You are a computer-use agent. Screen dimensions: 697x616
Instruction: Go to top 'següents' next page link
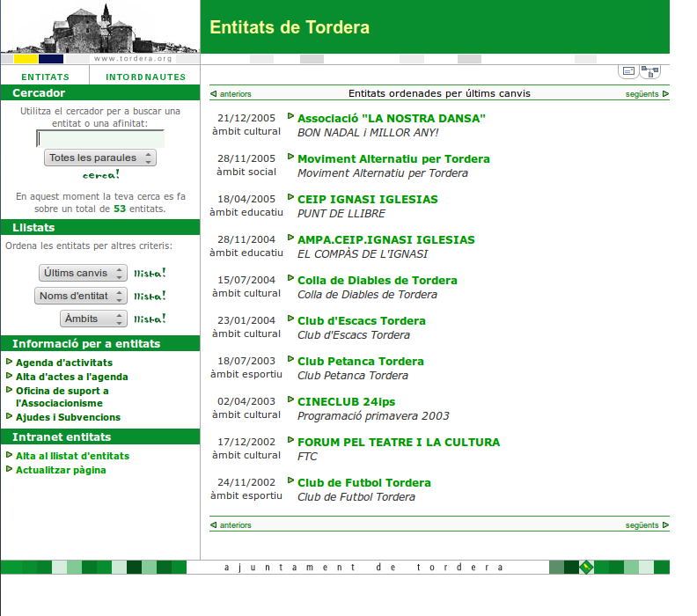click(642, 94)
